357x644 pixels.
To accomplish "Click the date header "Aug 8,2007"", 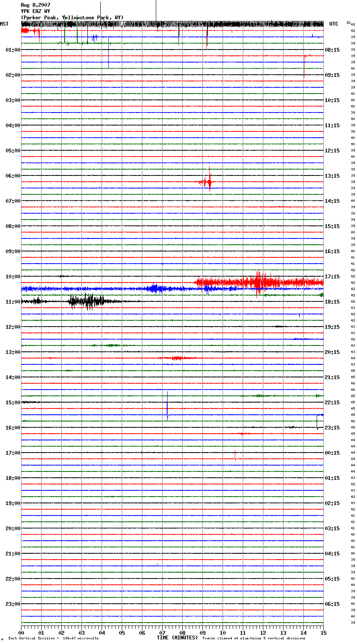I will pos(35,5).
